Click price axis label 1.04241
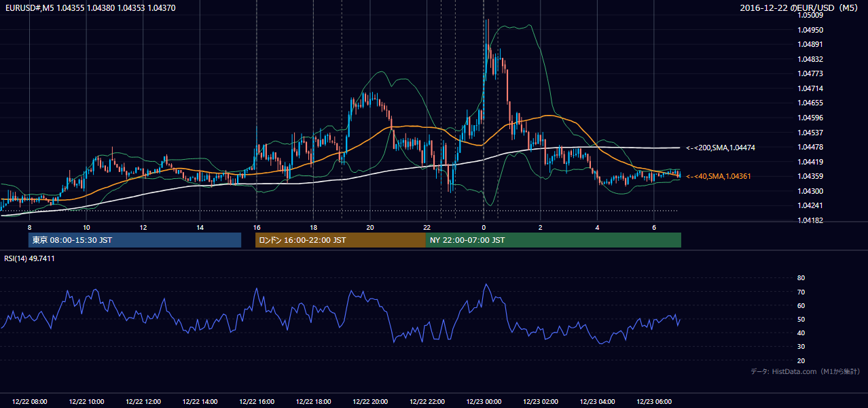 810,206
